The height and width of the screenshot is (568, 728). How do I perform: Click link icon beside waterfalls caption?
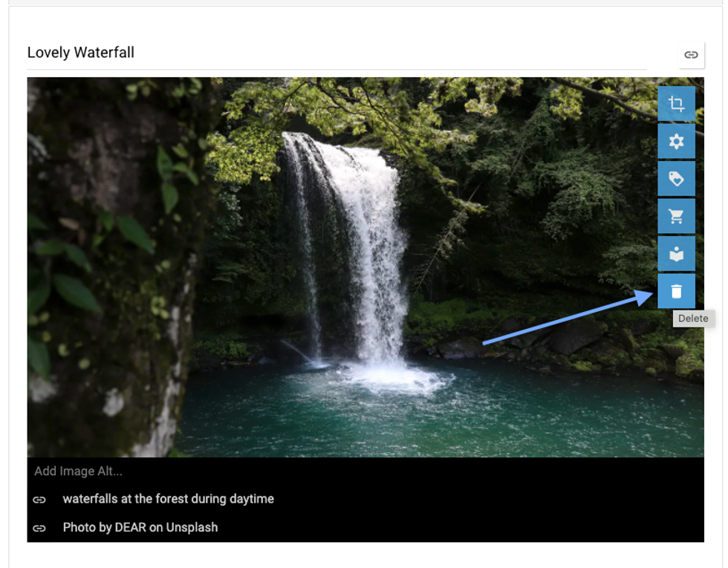[x=39, y=500]
